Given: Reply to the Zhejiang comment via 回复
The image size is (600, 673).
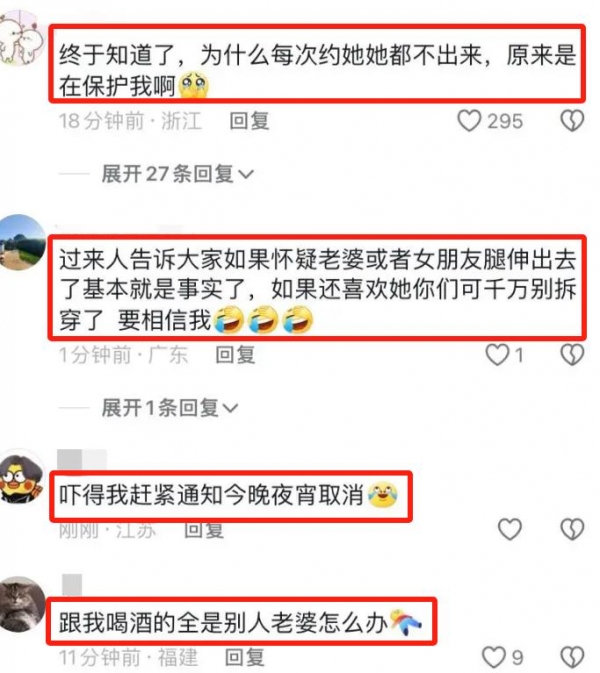Looking at the screenshot, I should click(249, 121).
